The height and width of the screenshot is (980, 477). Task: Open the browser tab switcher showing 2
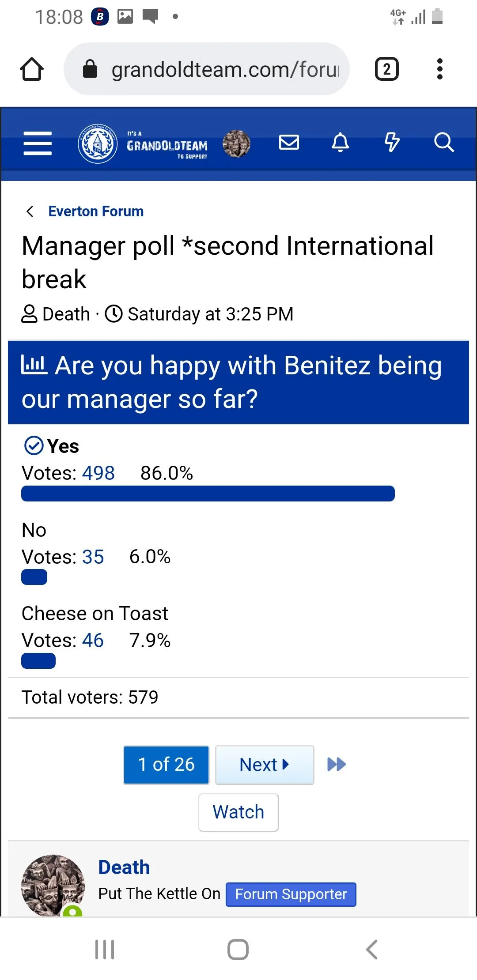pos(386,69)
